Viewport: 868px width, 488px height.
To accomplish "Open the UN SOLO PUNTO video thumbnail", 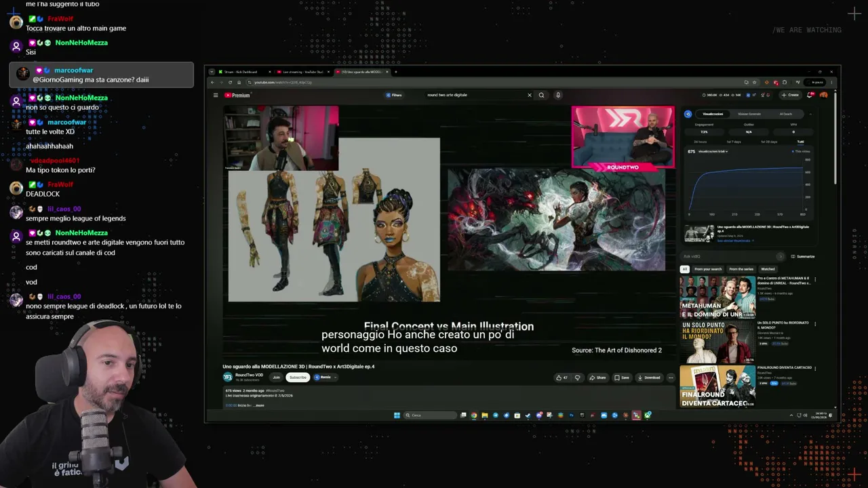I will click(717, 342).
